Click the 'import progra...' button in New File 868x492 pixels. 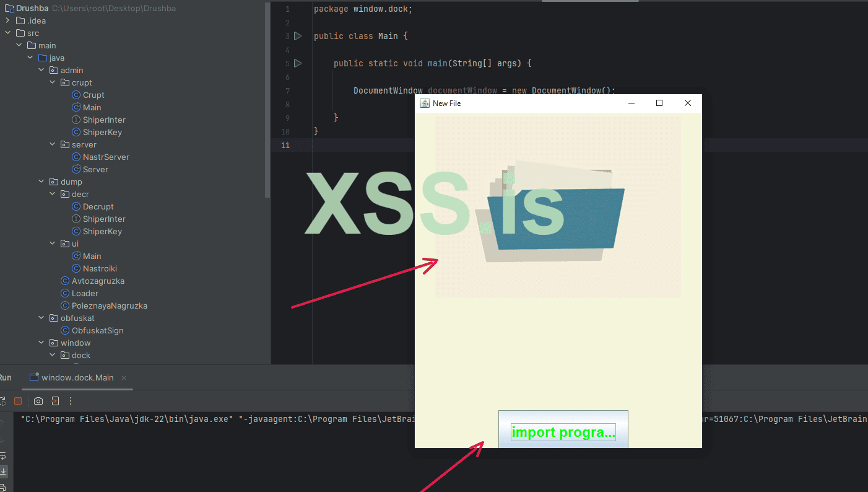[563, 429]
